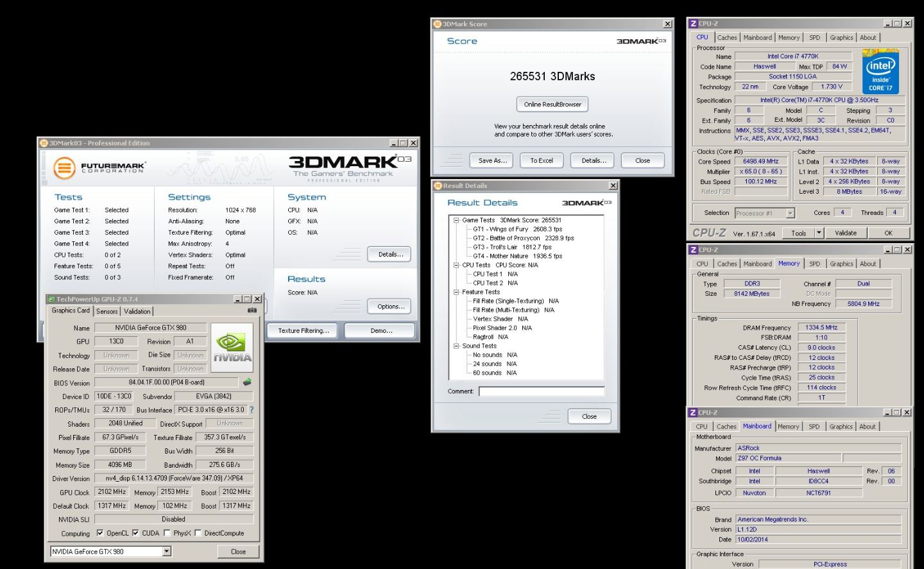Click Z icon of CPU-Z Memory window
Image resolution: width=924 pixels, height=569 pixels.
(x=693, y=250)
